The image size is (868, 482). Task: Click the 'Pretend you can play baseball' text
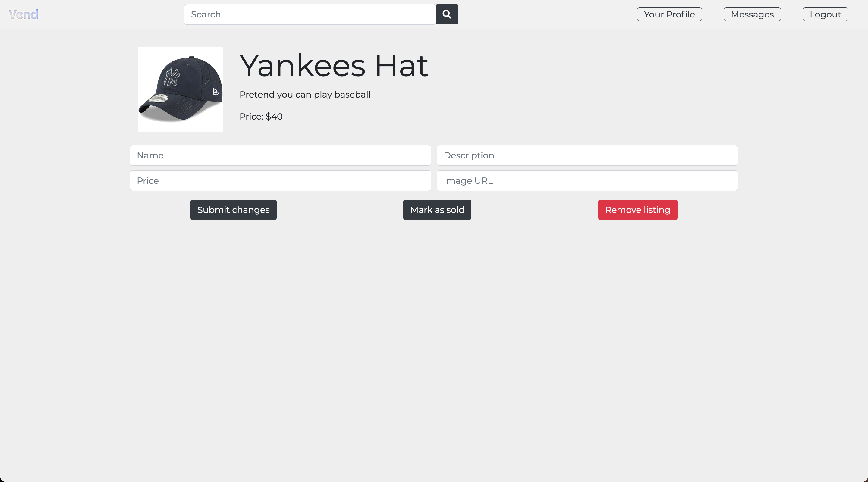pyautogui.click(x=305, y=95)
